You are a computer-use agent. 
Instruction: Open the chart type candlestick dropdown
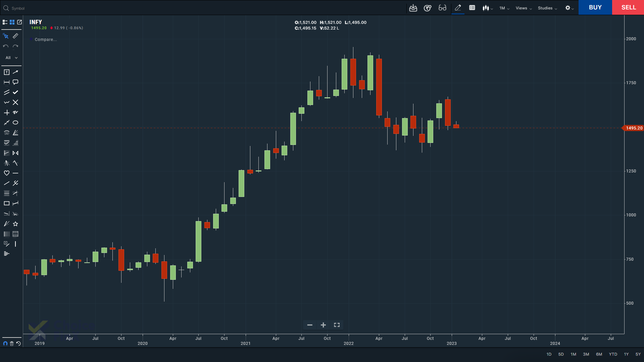pos(488,8)
